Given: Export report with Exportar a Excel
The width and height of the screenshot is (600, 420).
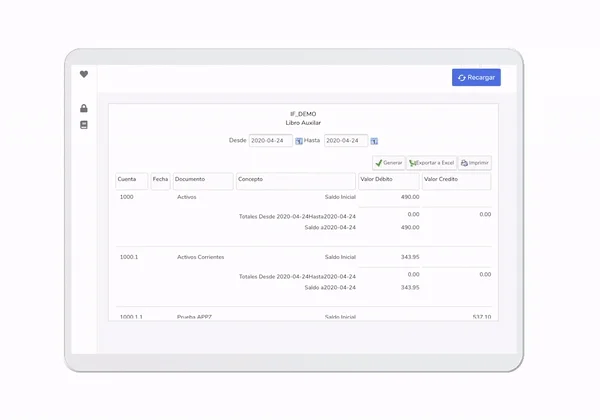Looking at the screenshot, I should [x=431, y=163].
